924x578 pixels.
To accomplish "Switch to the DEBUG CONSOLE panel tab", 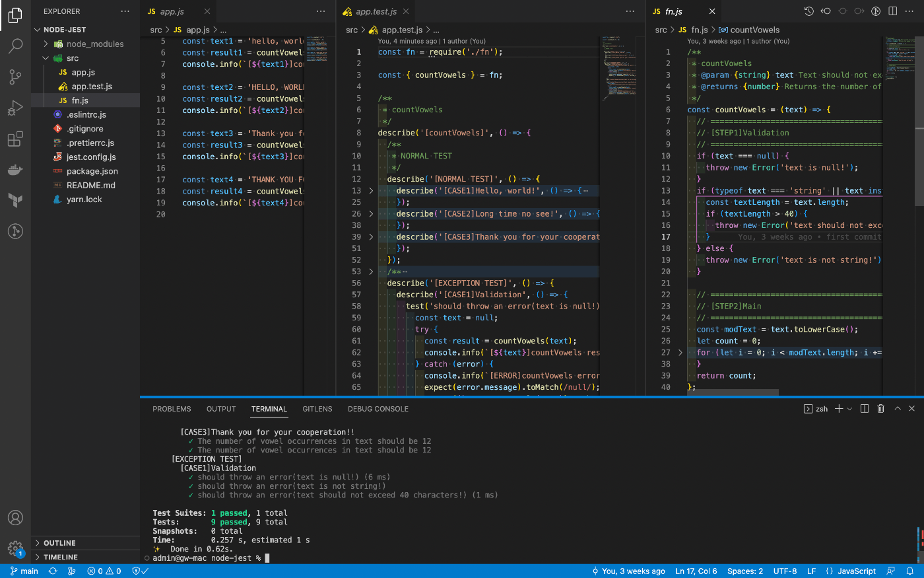I will coord(378,409).
